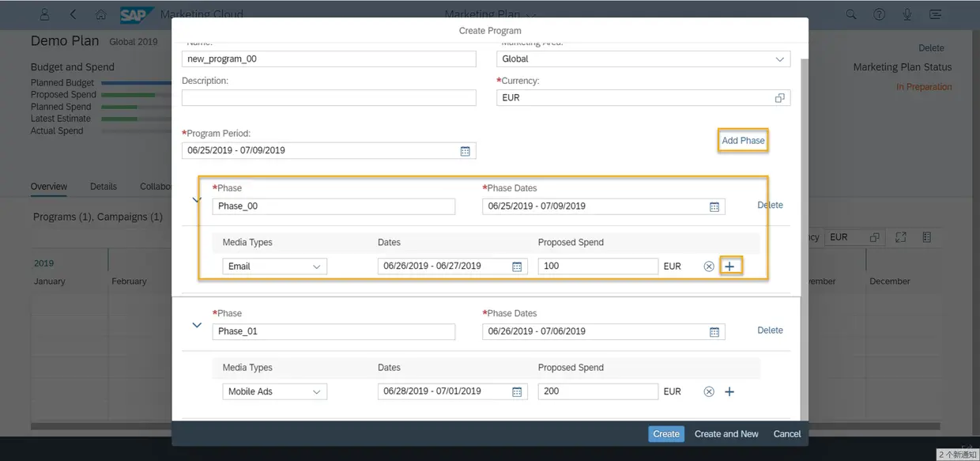Viewport: 980px width, 461px height.
Task: Remove the Email media type row
Action: 709,266
